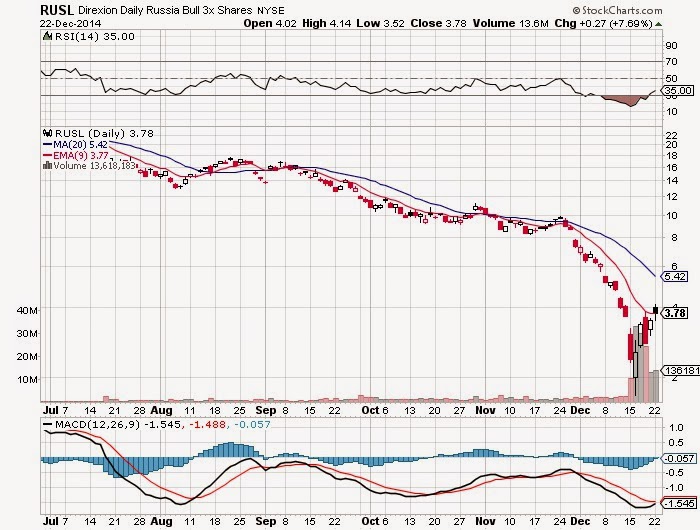The image size is (700, 530).
Task: Click the 0.5 MACD axis label
Action: pos(677,443)
